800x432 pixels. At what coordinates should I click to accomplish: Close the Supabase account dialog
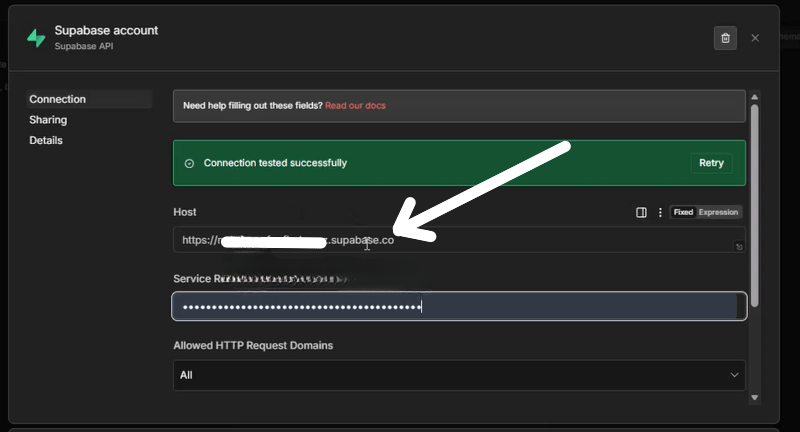755,38
